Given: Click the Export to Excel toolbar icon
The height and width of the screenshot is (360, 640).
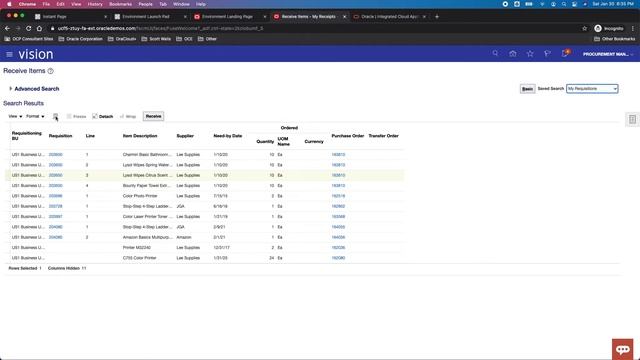Looking at the screenshot, I should coord(55,116).
